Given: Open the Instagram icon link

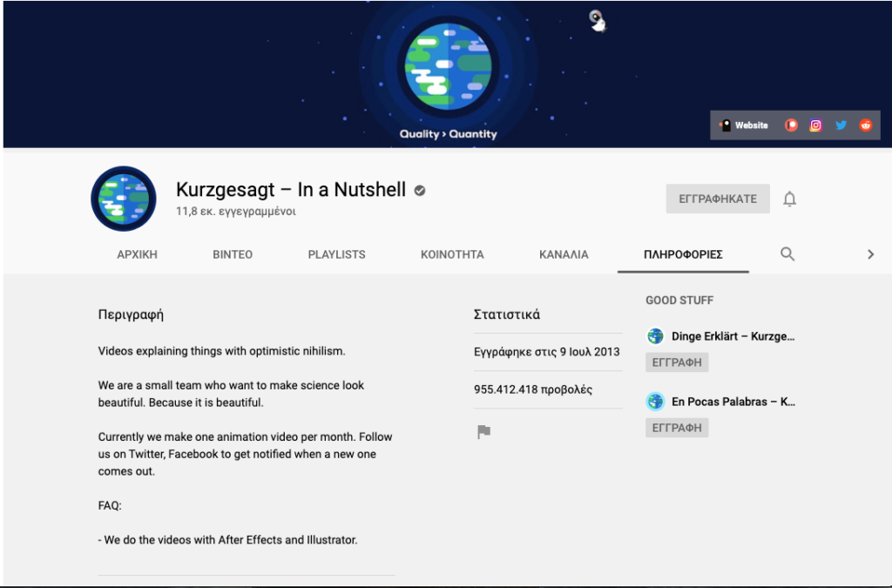Looking at the screenshot, I should pos(815,125).
